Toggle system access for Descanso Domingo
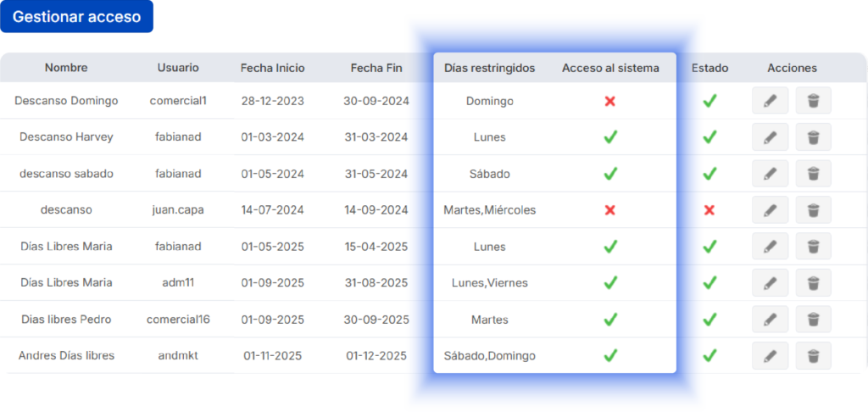 [x=609, y=101]
